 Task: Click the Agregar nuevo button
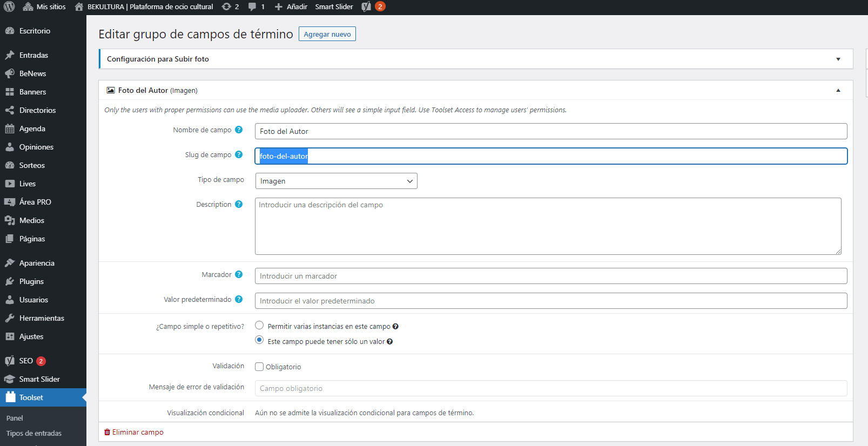point(327,34)
